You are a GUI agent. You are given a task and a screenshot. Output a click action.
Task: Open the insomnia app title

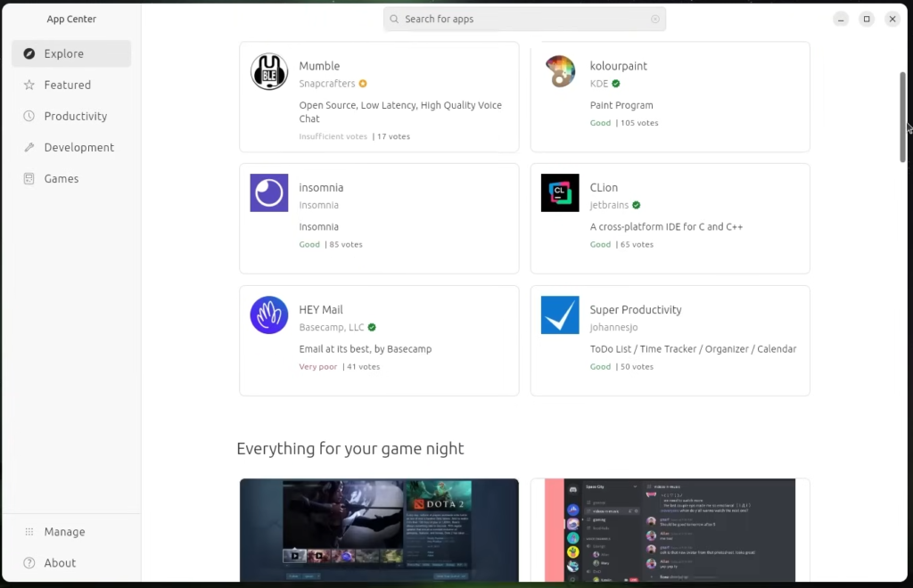click(321, 187)
